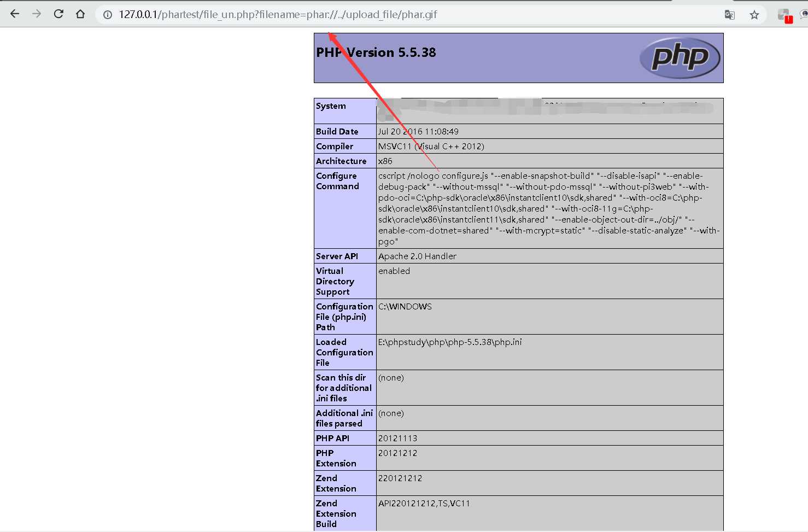
Task: Select the 'Apache 2.0 Handler' value
Action: click(x=417, y=256)
